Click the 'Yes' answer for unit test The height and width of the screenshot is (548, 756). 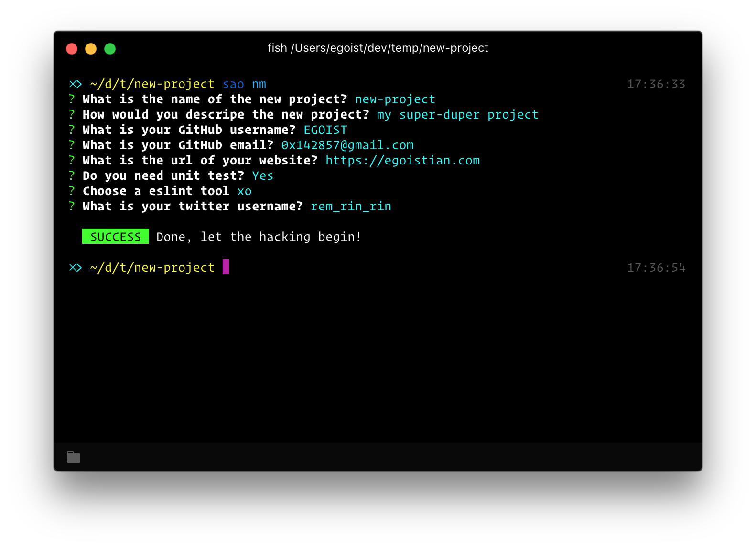coord(263,176)
